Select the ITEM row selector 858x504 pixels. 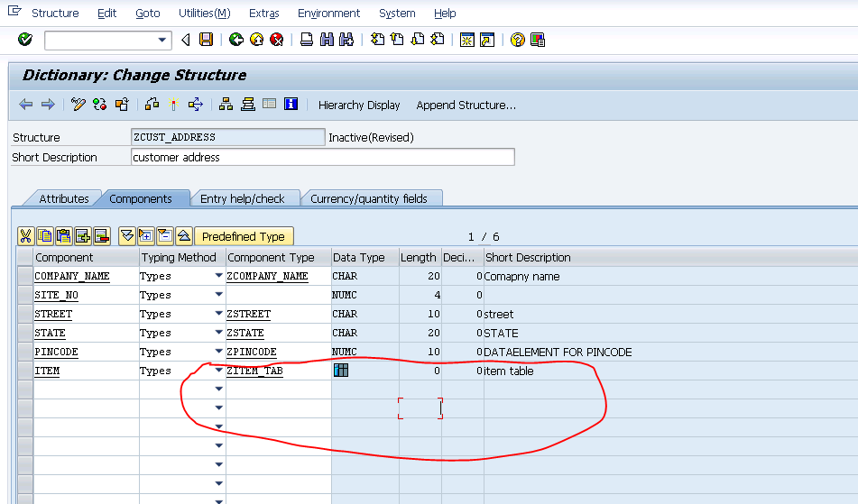pos(24,371)
